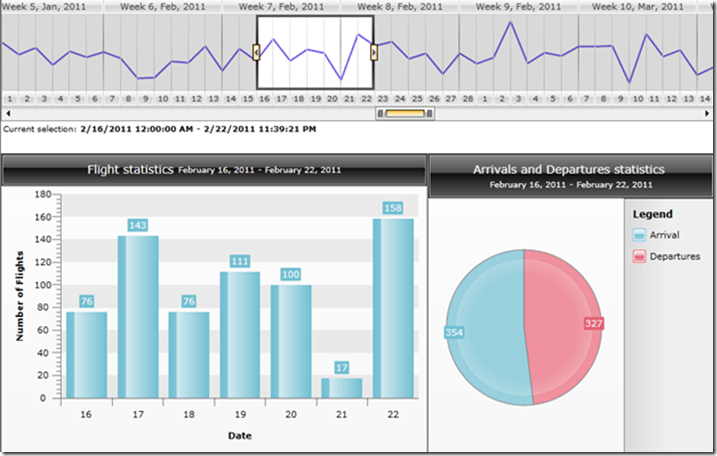
Task: Click the 158 value label above the bar
Action: pyautogui.click(x=393, y=208)
